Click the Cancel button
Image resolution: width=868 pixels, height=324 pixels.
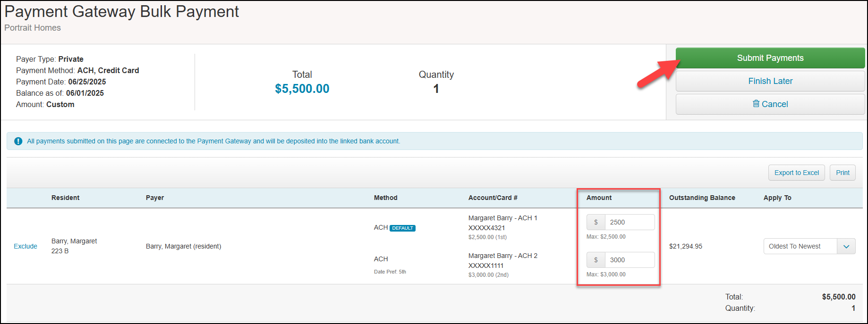coord(770,104)
